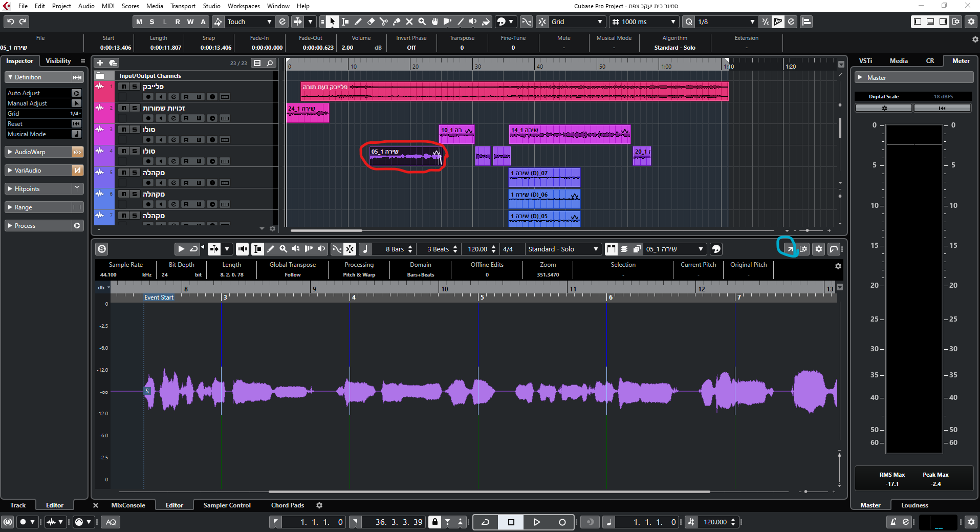The height and width of the screenshot is (532, 980).
Task: Switch to the MixConsole tab
Action: [x=128, y=505]
